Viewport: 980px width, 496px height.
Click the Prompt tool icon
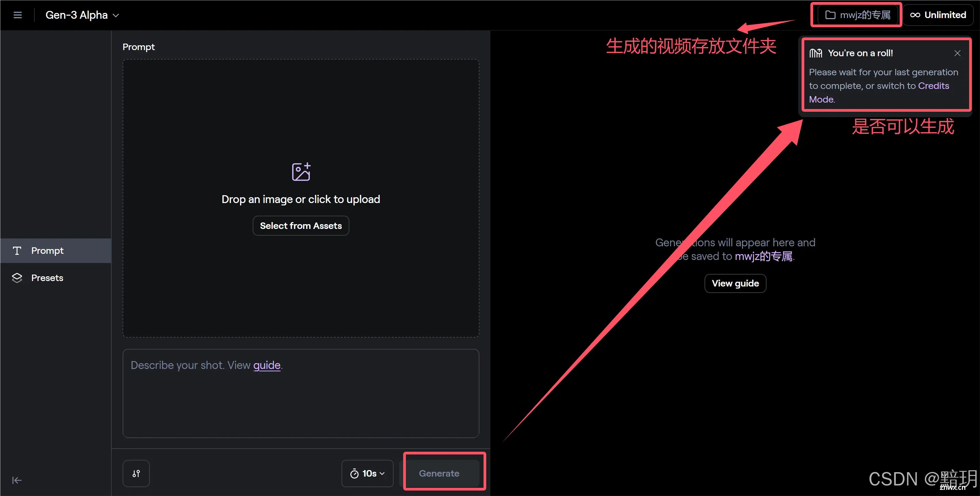(x=17, y=250)
